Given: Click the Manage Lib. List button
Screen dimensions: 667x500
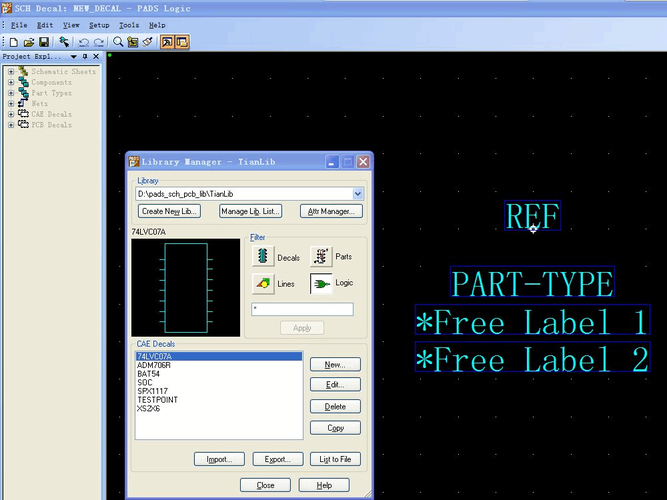Looking at the screenshot, I should pyautogui.click(x=251, y=211).
